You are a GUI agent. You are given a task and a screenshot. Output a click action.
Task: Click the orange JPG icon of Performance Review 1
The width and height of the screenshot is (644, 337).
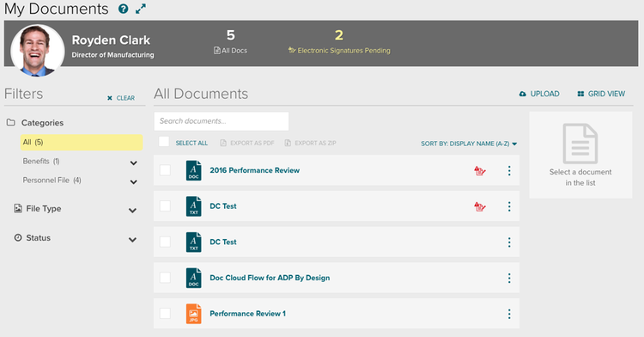[x=193, y=314]
